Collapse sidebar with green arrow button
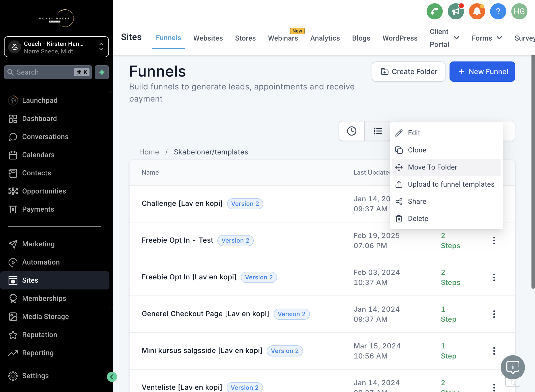Viewport: 535px width, 392px height. click(x=112, y=377)
